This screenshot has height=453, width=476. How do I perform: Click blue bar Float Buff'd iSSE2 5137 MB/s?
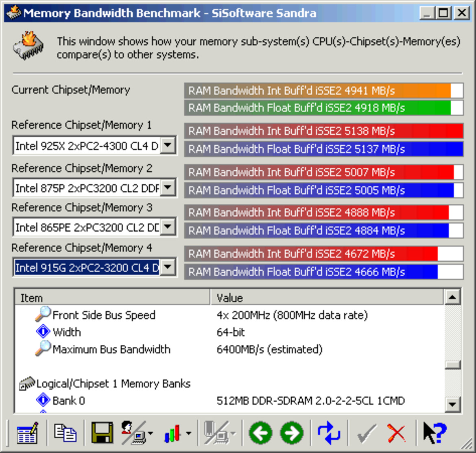tap(323, 149)
